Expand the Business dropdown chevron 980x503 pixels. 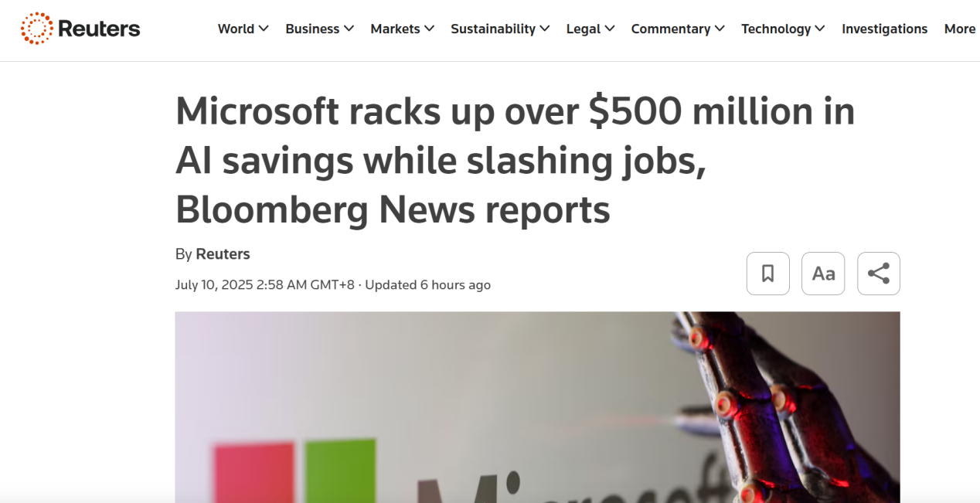349,29
